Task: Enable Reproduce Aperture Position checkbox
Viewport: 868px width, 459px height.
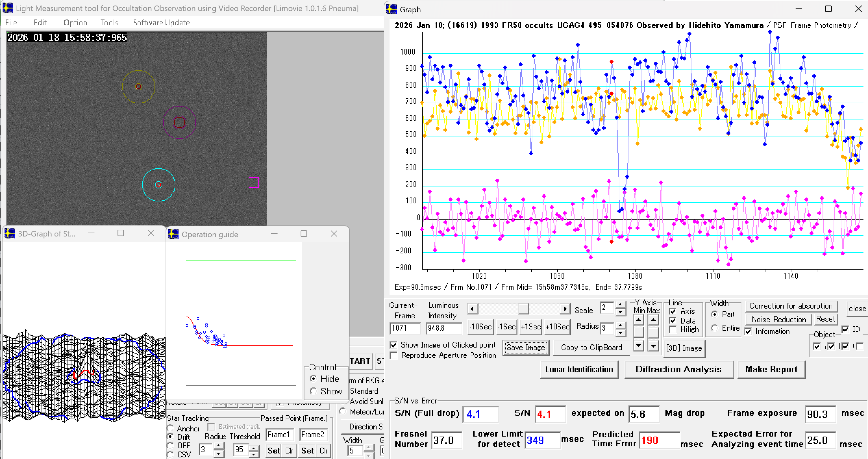Action: pyautogui.click(x=393, y=355)
